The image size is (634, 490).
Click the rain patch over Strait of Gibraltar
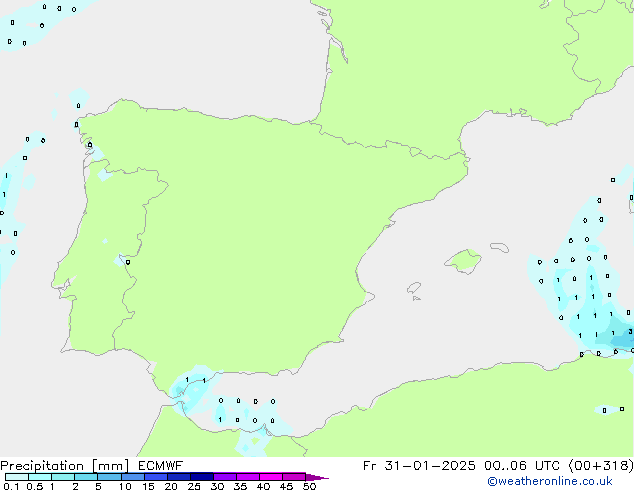pos(190,390)
